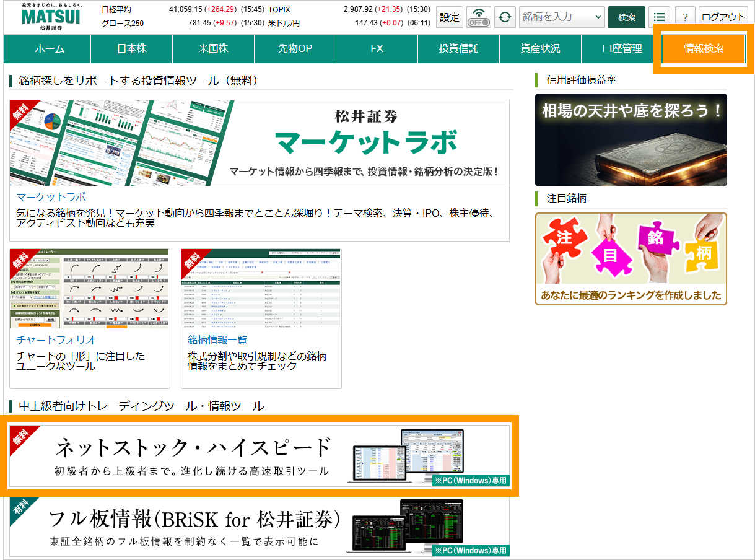Viewport: 755px width, 560px height.
Task: Expand the 銘柄を入力 dropdown arrow
Action: coord(598,17)
